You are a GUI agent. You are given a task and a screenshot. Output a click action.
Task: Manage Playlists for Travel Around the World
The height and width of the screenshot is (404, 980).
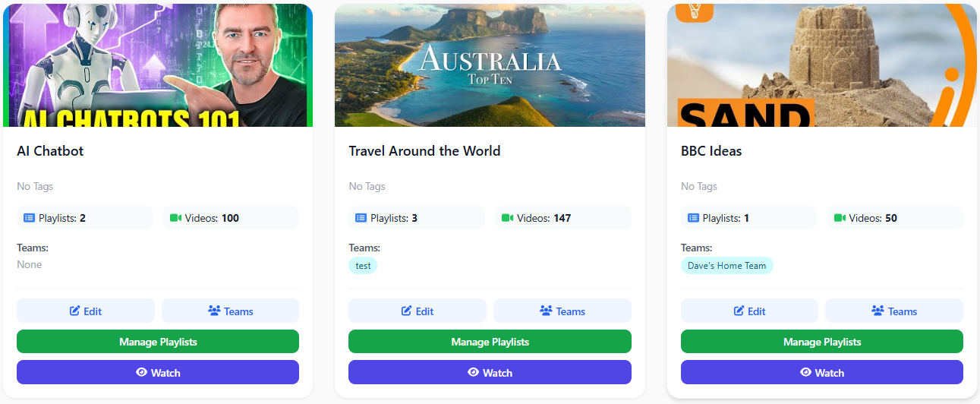click(490, 342)
